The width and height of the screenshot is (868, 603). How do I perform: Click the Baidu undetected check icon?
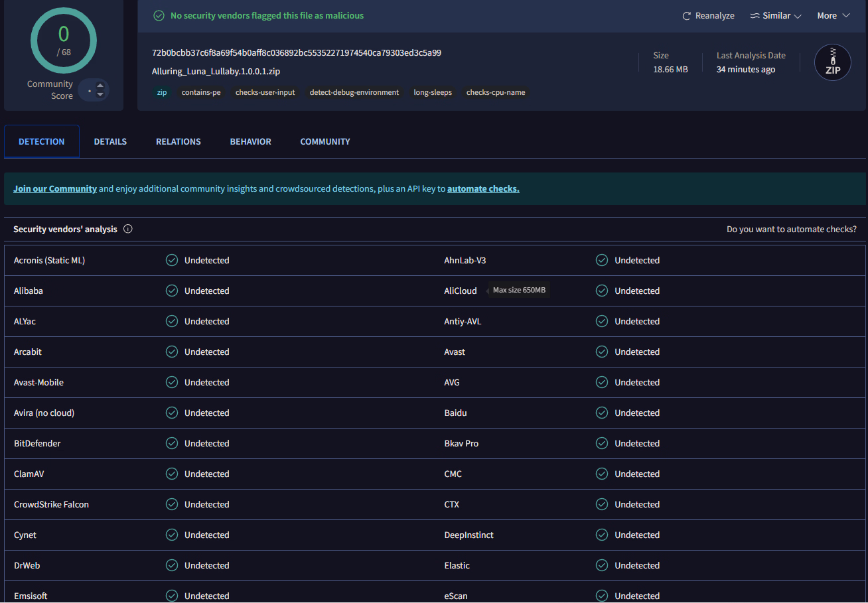602,413
